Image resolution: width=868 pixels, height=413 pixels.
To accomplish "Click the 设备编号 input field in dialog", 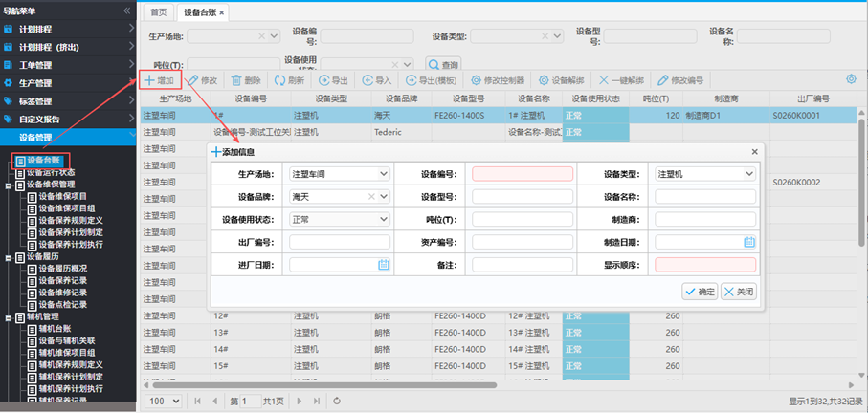I will pyautogui.click(x=523, y=174).
